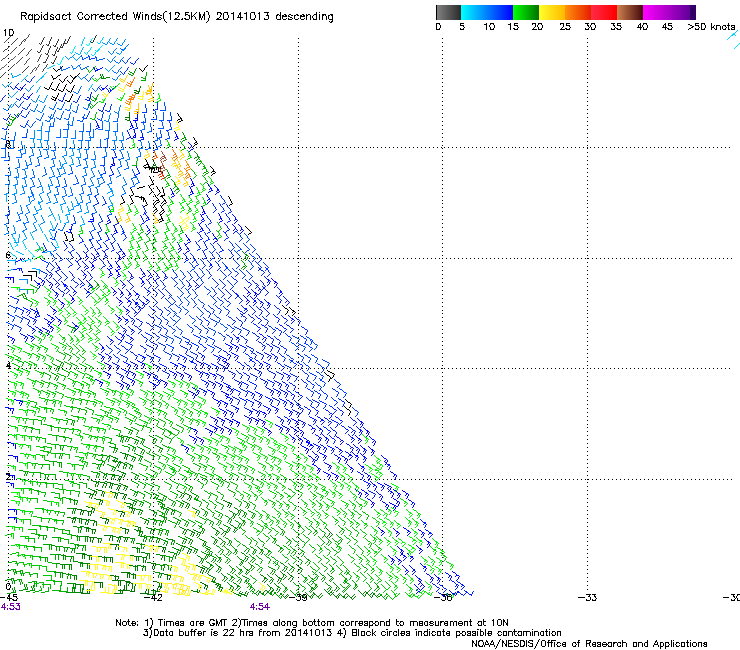Click the '>50 knots' legend label
740x650 pixels.
(x=711, y=27)
